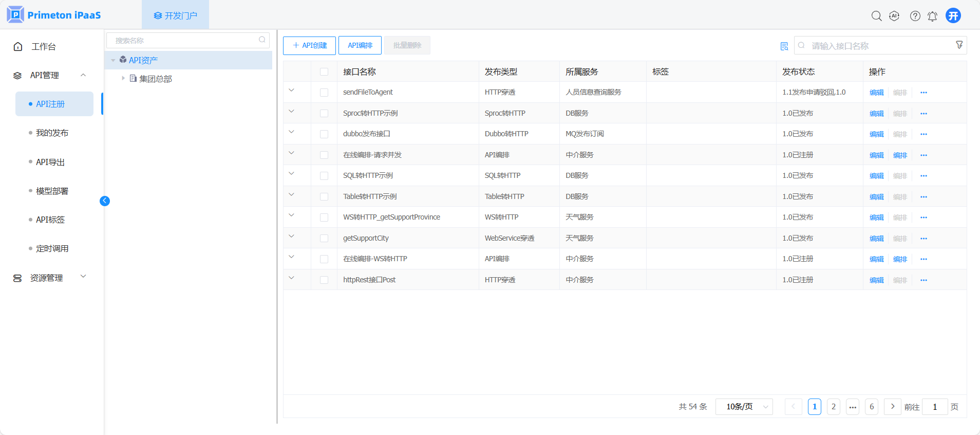Click the user avatar icon

pyautogui.click(x=953, y=15)
